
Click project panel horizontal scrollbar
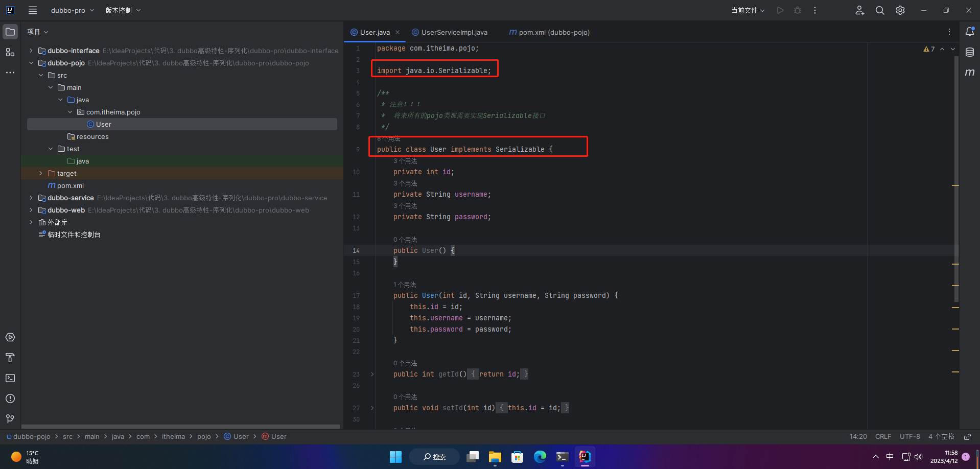pos(180,426)
